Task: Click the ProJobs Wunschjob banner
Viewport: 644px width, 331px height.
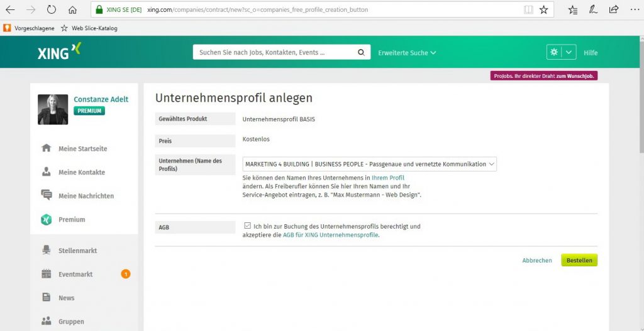Action: [544, 76]
